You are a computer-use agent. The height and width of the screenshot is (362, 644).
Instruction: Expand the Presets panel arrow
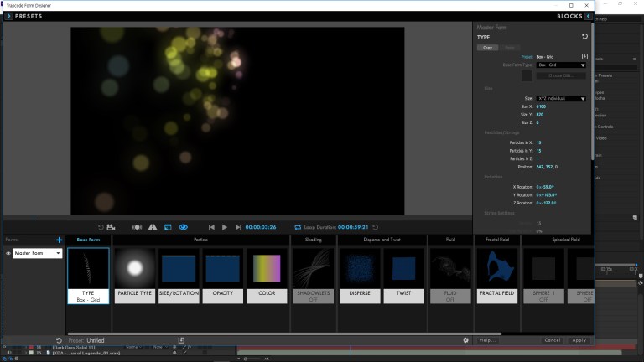point(8,16)
